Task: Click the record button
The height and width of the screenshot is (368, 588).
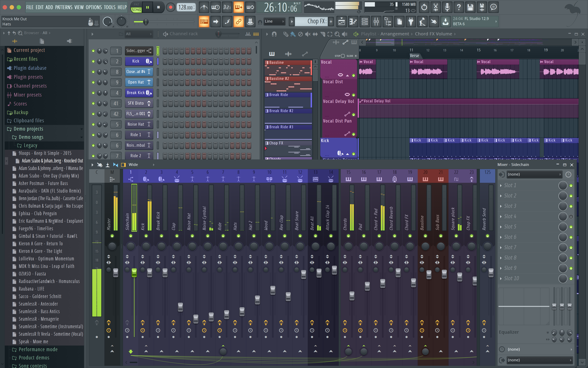Action: tap(170, 7)
